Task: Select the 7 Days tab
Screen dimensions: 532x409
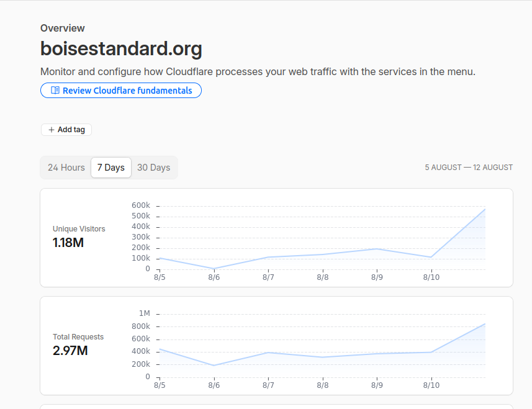Action: coord(111,168)
